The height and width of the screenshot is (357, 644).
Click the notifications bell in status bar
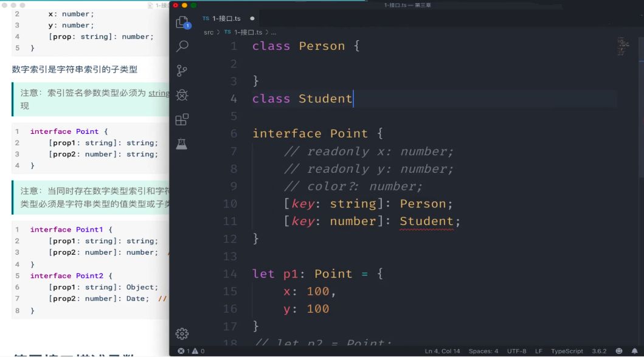pyautogui.click(x=635, y=351)
